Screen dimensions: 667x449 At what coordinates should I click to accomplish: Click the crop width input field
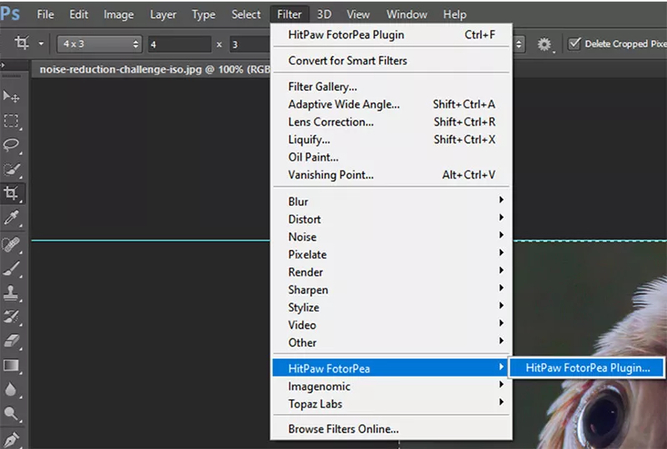[x=178, y=44]
